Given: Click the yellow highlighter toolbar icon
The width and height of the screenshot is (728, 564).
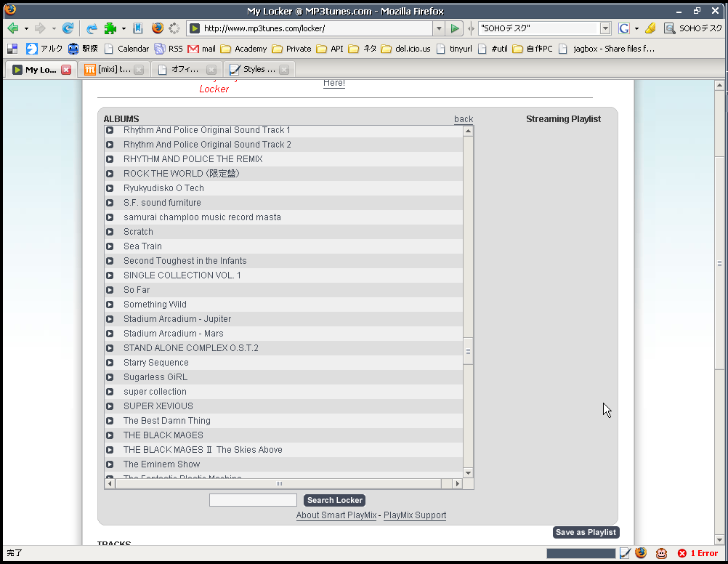Looking at the screenshot, I should pos(650,29).
